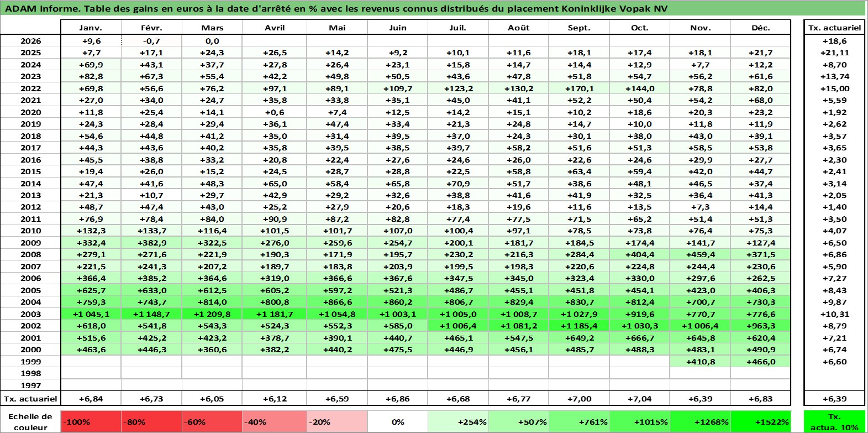
Task: Select the "+410,8" cell for Nov. 1999
Action: [x=700, y=362]
